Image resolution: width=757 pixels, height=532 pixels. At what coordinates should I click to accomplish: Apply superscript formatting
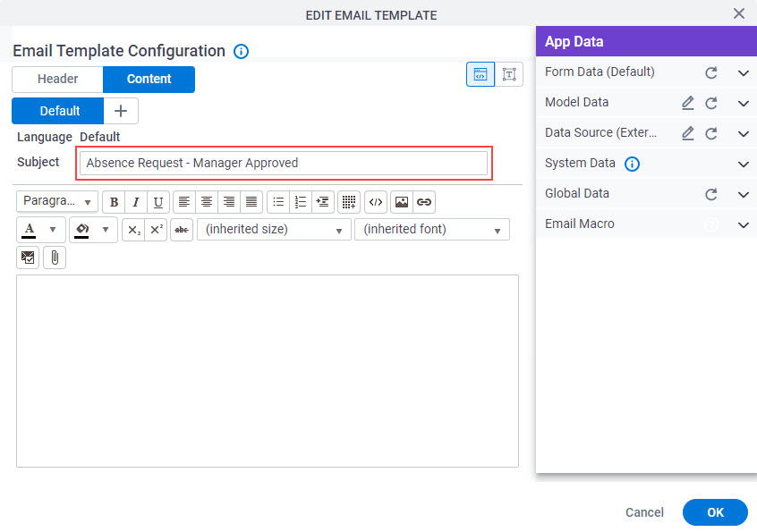(156, 230)
